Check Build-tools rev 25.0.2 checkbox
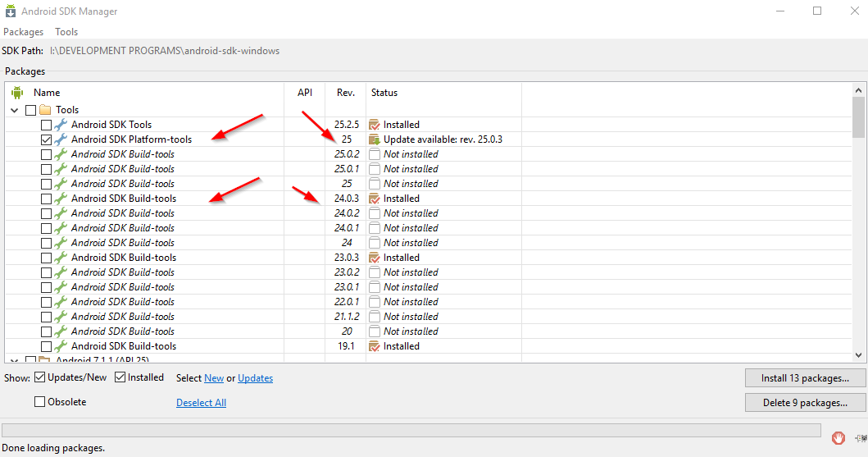 tap(47, 154)
